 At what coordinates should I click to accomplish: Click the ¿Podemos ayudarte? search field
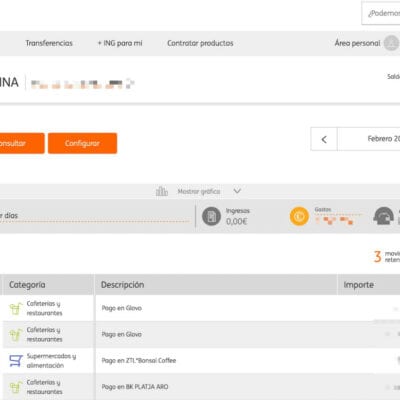381,13
